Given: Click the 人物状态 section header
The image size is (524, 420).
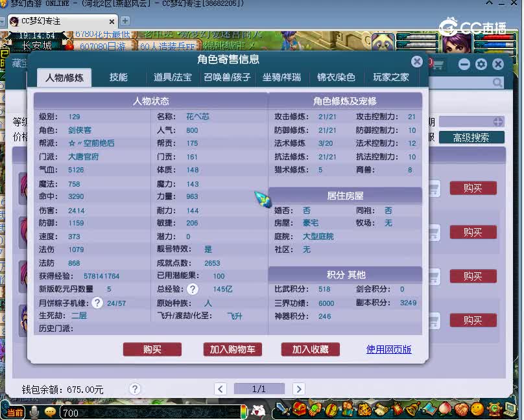Looking at the screenshot, I should click(150, 101).
